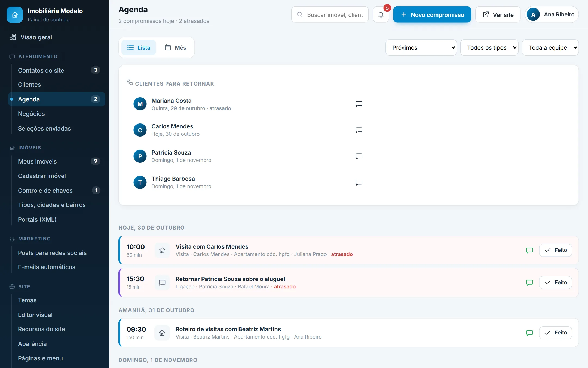The width and height of the screenshot is (588, 368).
Task: Open the Próximos period dropdown
Action: (x=421, y=47)
